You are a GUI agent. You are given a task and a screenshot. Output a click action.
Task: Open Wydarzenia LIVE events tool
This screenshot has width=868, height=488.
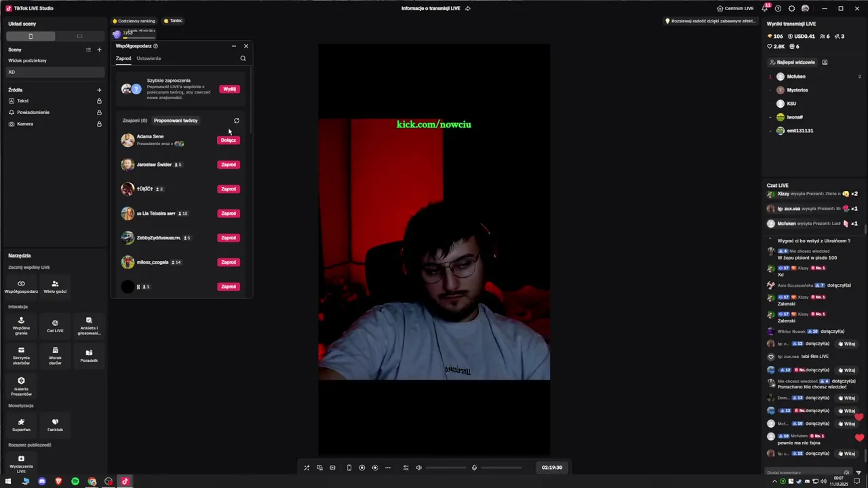(21, 464)
